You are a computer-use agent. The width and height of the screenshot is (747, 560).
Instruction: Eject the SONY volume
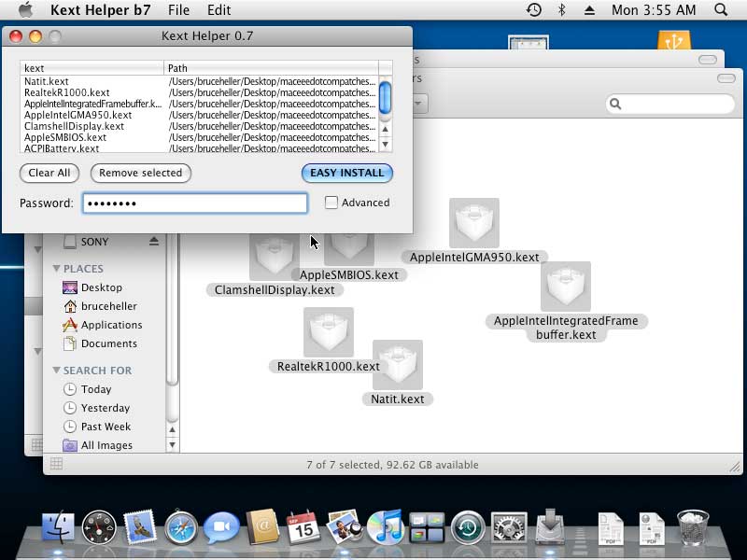tap(153, 242)
